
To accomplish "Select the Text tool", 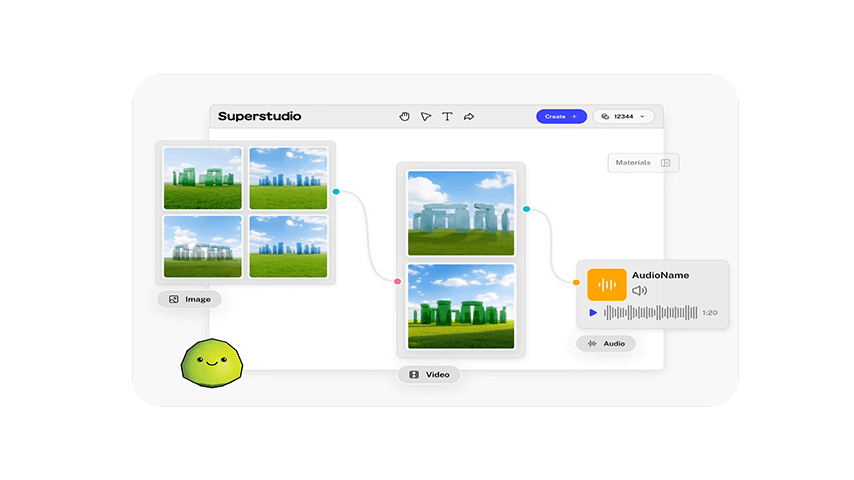I will coord(447,117).
